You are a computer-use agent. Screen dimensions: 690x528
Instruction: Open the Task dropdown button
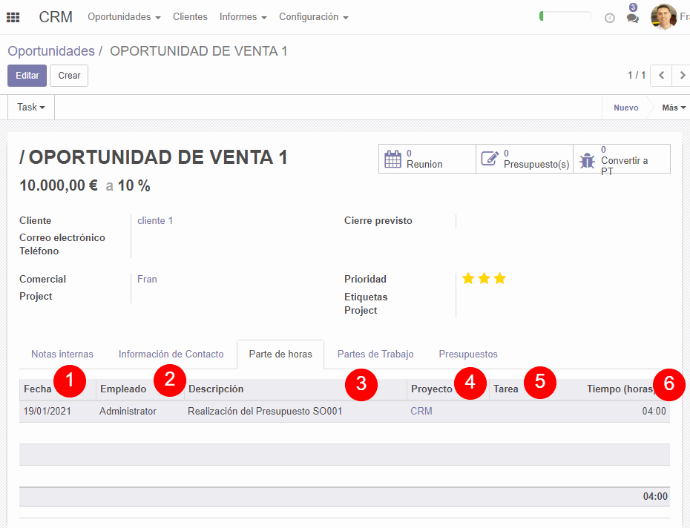click(x=31, y=107)
